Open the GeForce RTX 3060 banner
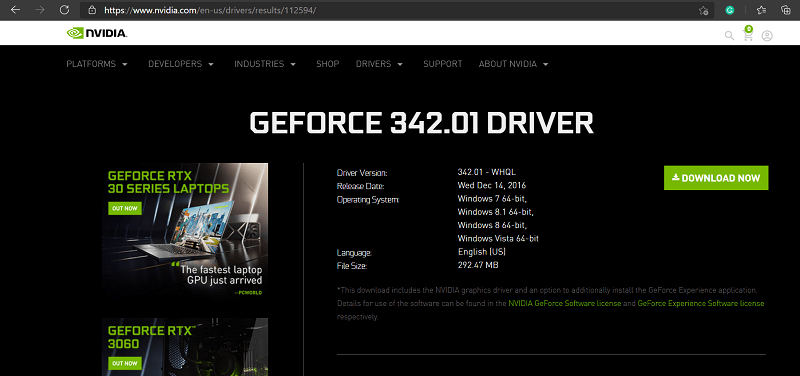The image size is (800, 376). click(x=185, y=347)
